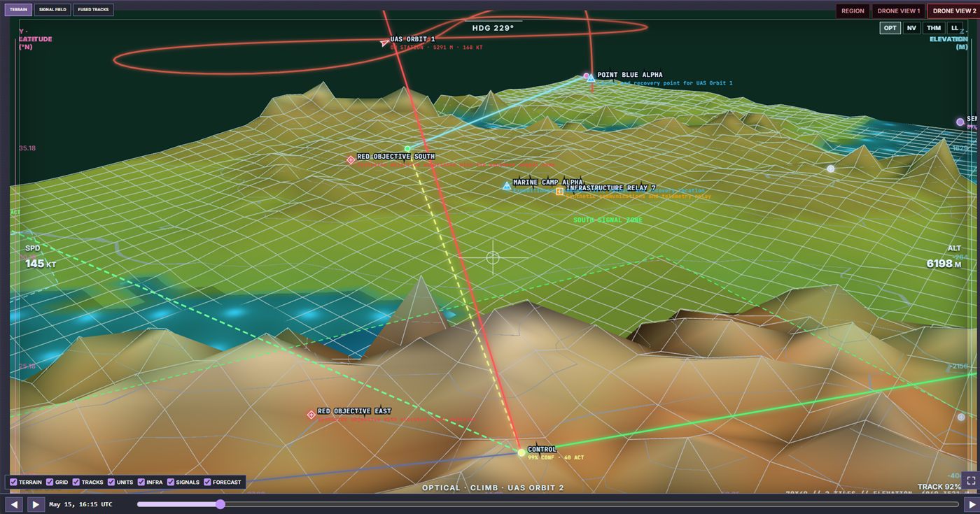Image resolution: width=980 pixels, height=514 pixels.
Task: Click the timeline slider handle
Action: [220, 504]
